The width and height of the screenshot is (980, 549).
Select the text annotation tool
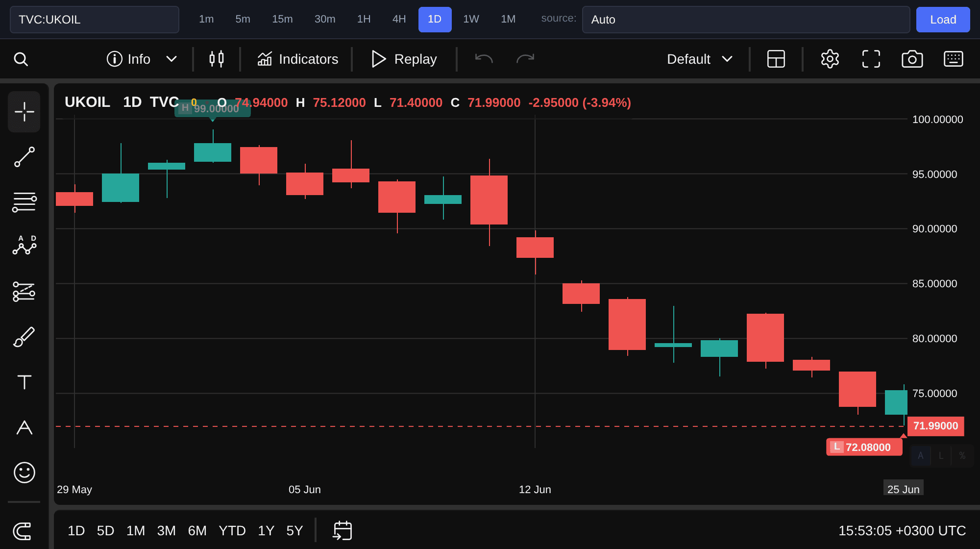point(24,382)
